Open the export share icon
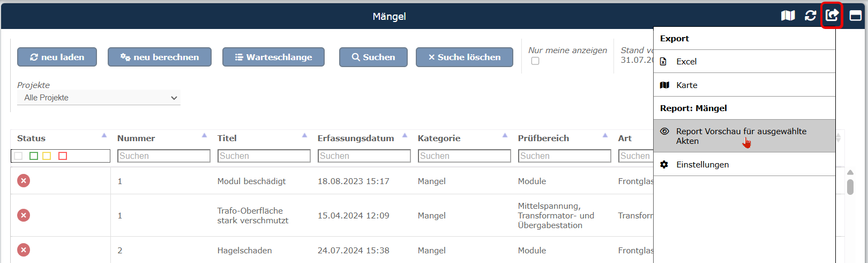The image size is (868, 263). click(x=832, y=16)
